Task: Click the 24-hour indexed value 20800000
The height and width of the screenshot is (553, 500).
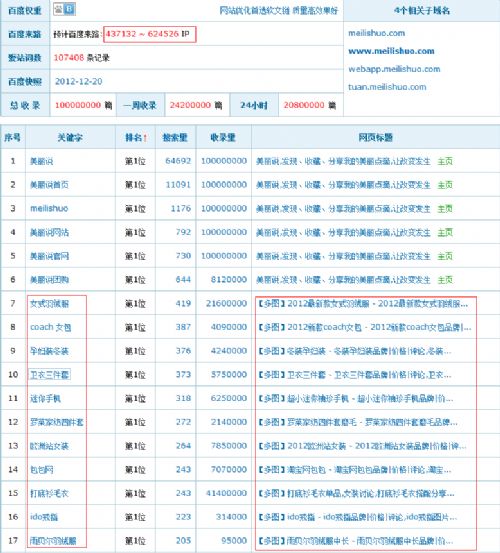Action: 304,105
